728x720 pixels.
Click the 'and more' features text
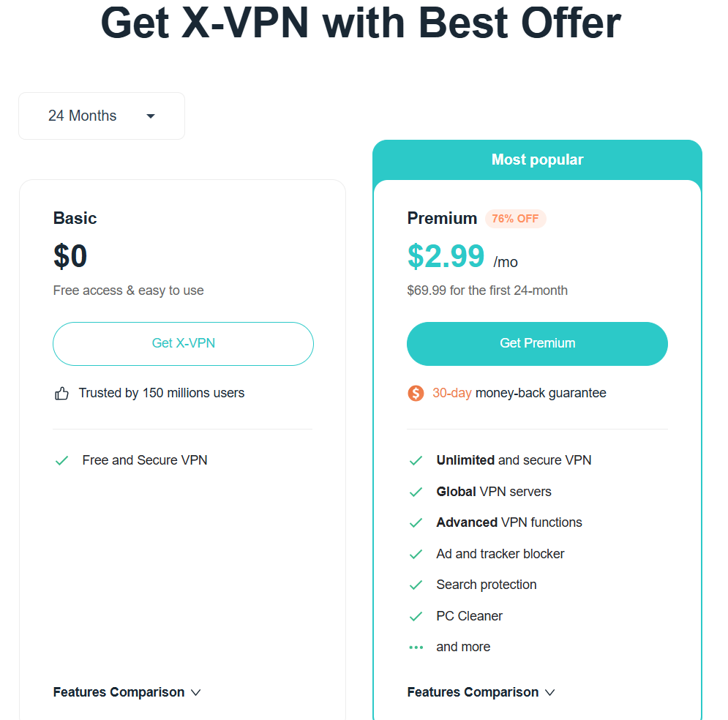point(463,647)
